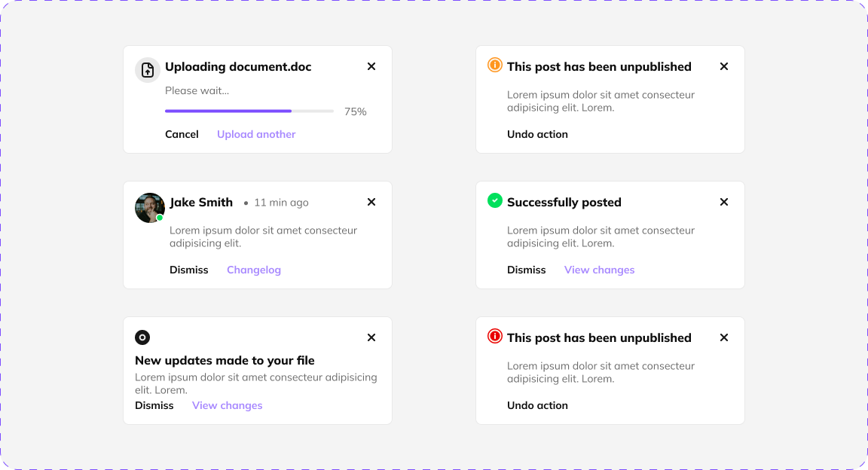This screenshot has width=868, height=470.
Task: Click the green success checkmark icon
Action: click(495, 201)
